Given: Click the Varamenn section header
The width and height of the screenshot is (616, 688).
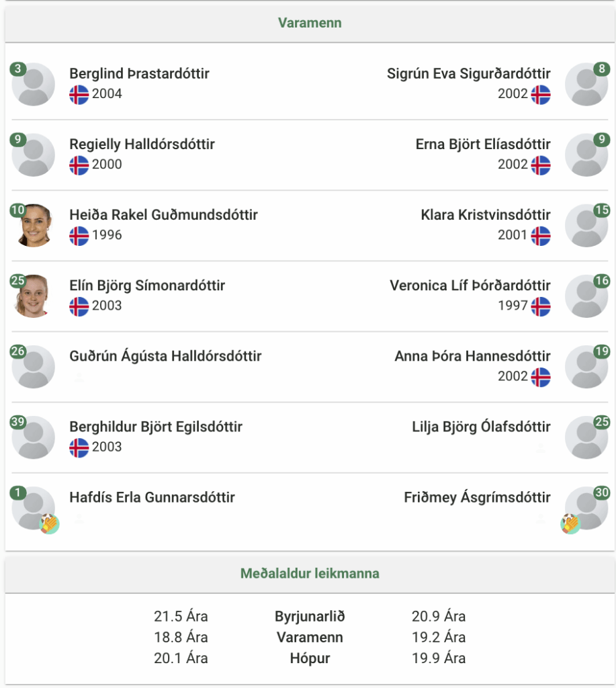Looking at the screenshot, I should click(310, 23).
